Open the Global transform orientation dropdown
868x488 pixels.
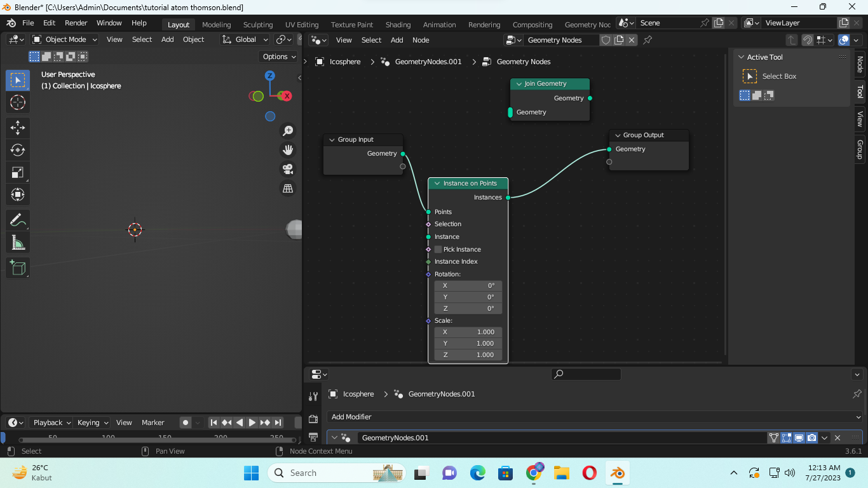tap(245, 39)
